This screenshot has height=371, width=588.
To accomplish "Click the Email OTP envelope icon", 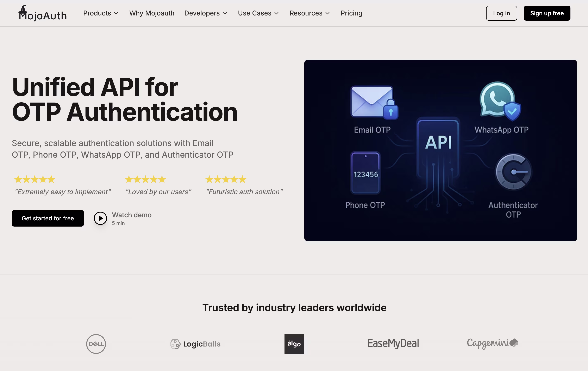I will click(374, 102).
